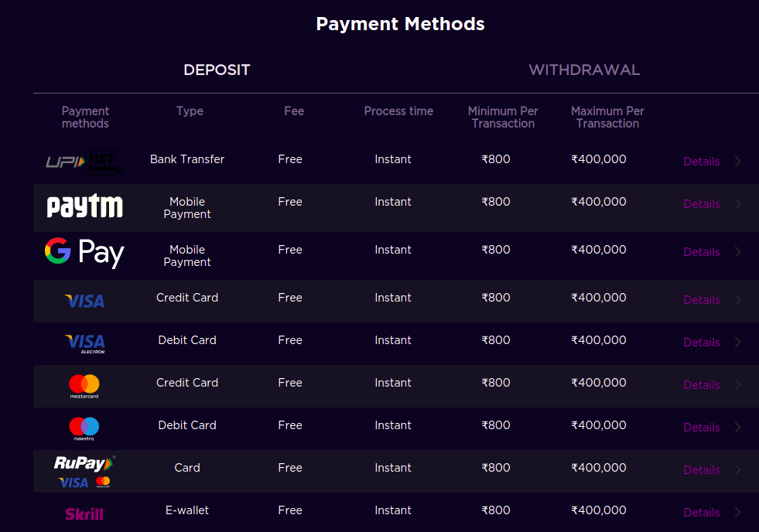
Task: Click 'Mobile Payment' in the Google Pay row
Action: [187, 256]
